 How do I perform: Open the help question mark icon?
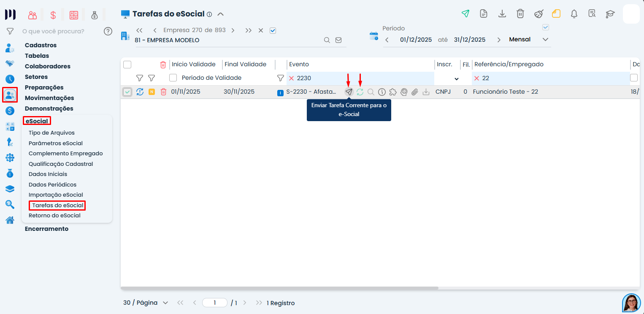coord(108,31)
